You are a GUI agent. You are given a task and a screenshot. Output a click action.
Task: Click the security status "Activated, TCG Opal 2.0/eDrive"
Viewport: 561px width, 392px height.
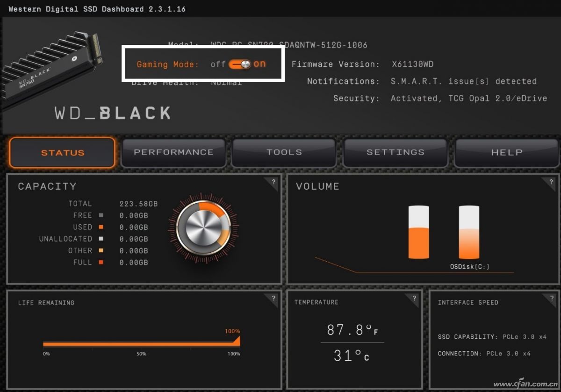pyautogui.click(x=469, y=99)
